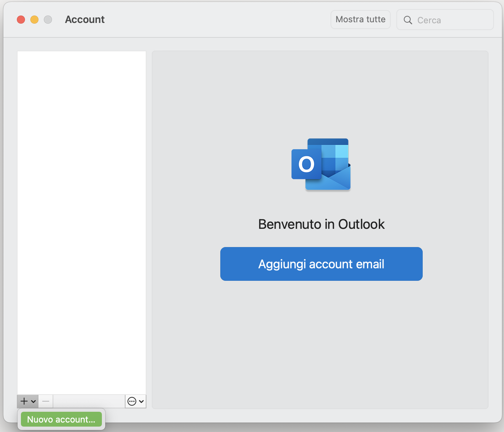Click the Outlook logo icon
This screenshot has width=504, height=432.
(321, 164)
